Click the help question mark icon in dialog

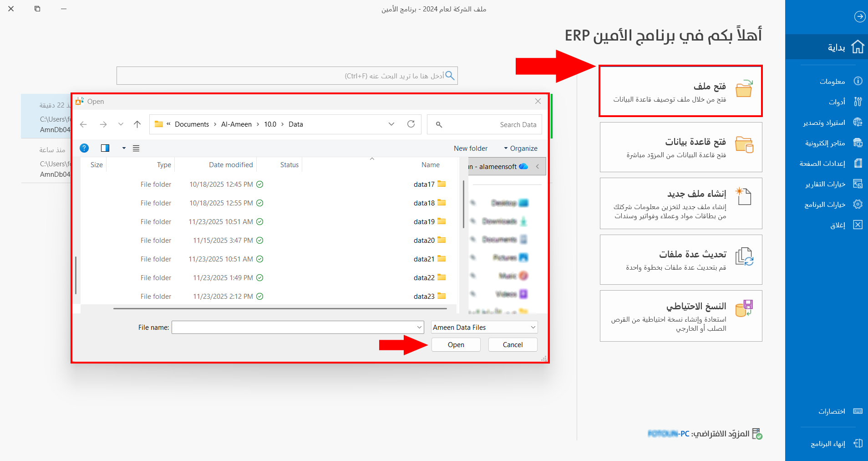coord(84,148)
